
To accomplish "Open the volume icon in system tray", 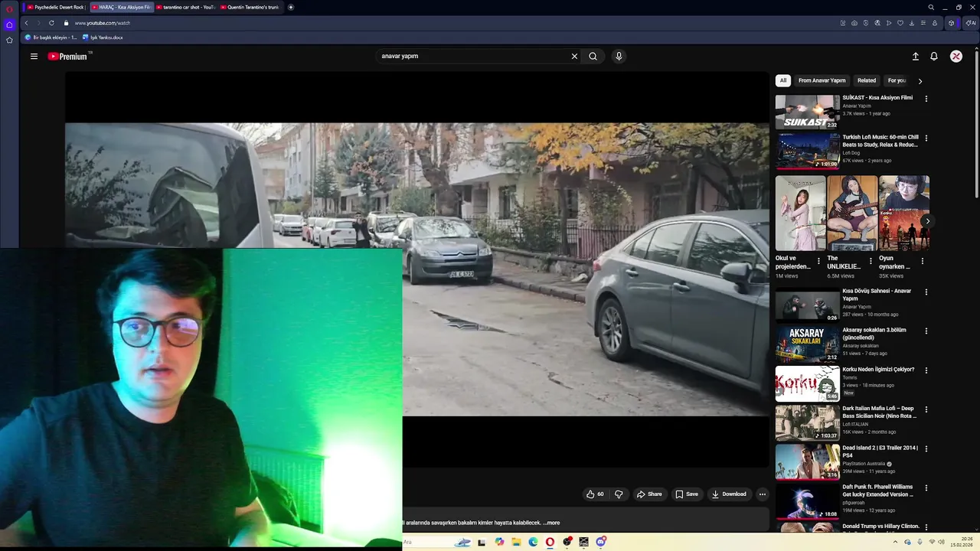I will pyautogui.click(x=942, y=542).
